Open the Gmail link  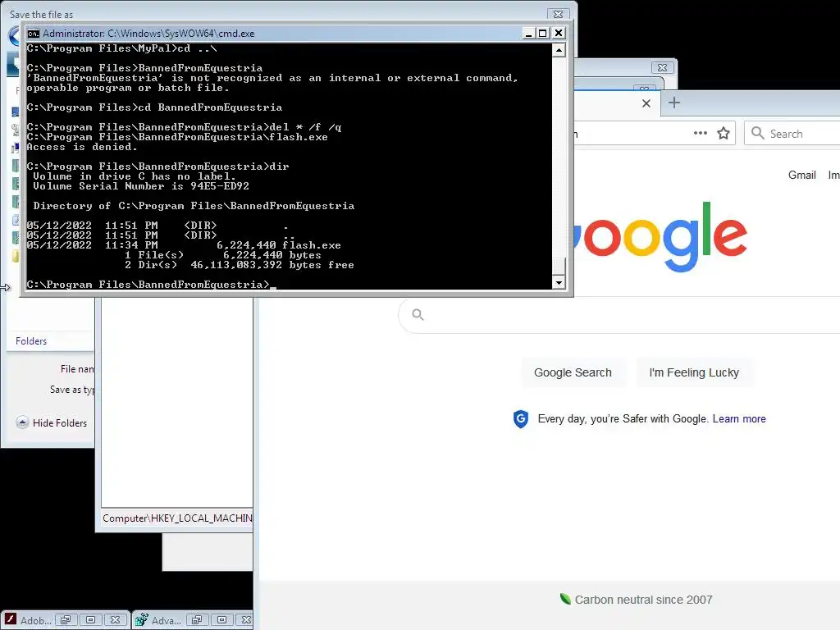coord(802,176)
